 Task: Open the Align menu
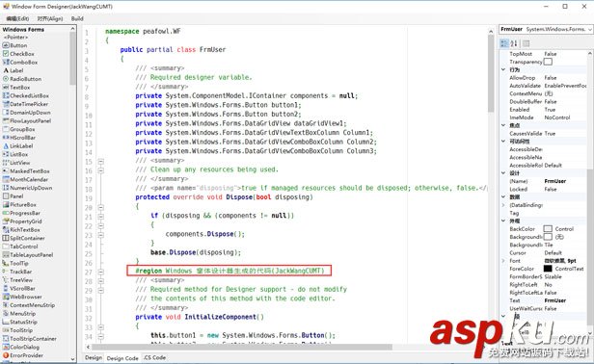pos(50,18)
